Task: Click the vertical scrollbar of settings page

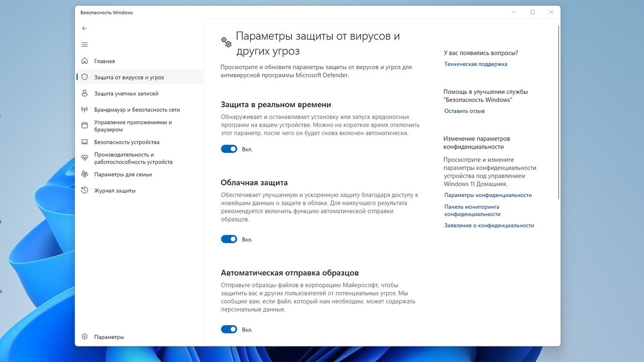Action: (x=558, y=113)
